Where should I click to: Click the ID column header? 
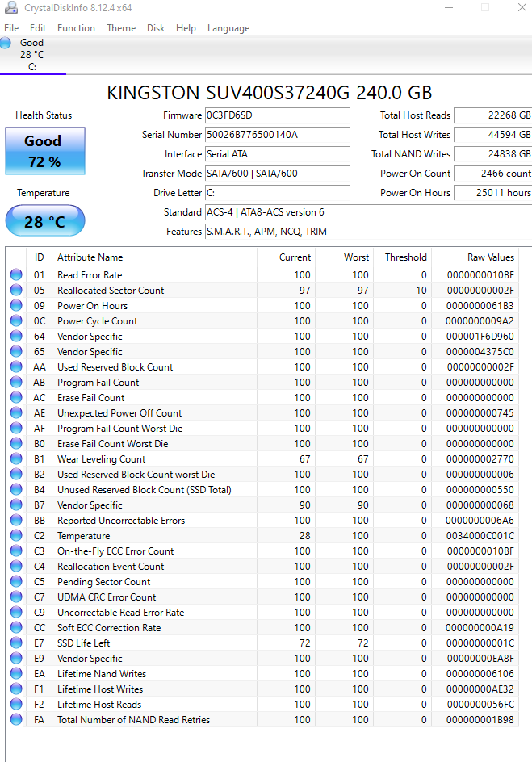pos(39,257)
